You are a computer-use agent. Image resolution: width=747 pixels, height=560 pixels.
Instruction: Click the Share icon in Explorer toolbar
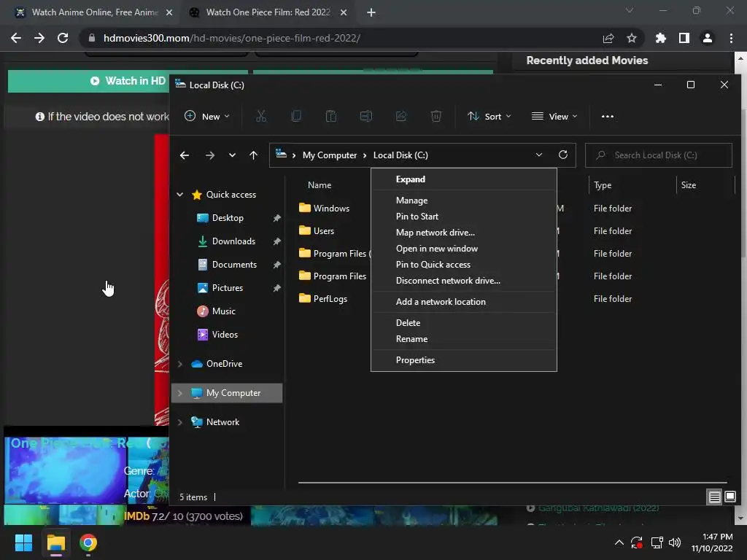[x=401, y=116]
